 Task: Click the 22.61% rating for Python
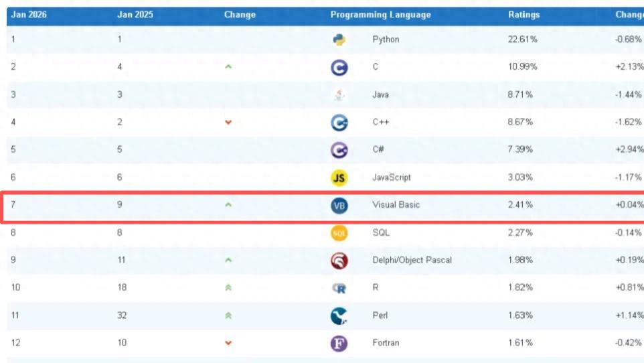point(522,40)
